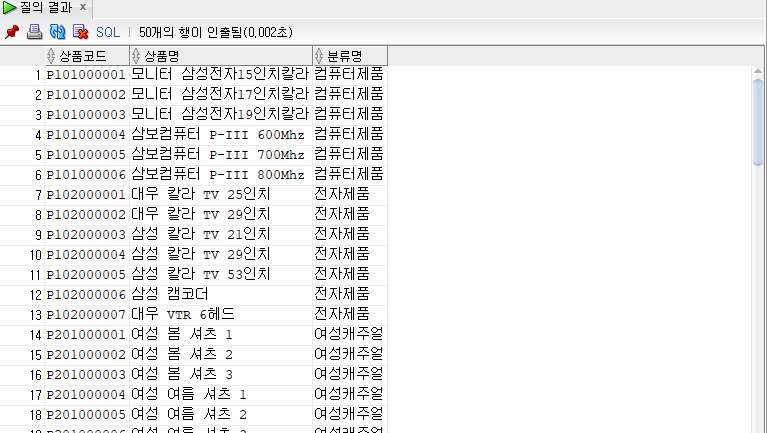This screenshot has width=767, height=433.
Task: Select cell P201000002
Action: click(x=87, y=355)
